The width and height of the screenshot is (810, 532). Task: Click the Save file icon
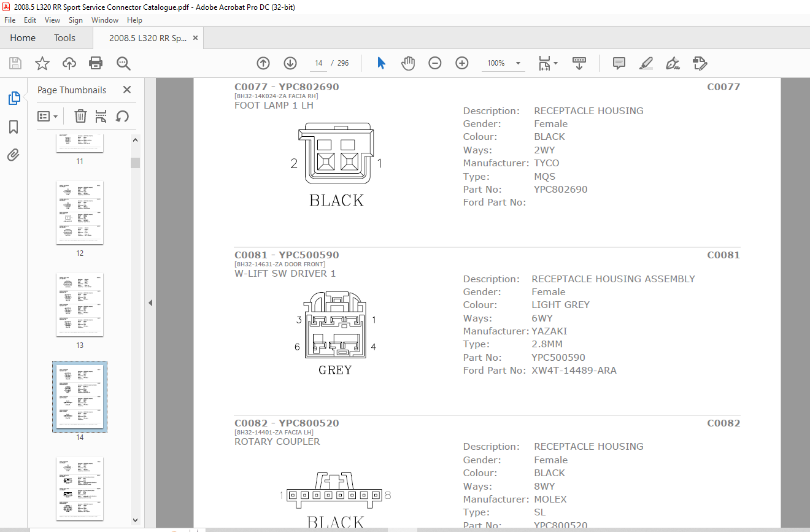[x=15, y=63]
